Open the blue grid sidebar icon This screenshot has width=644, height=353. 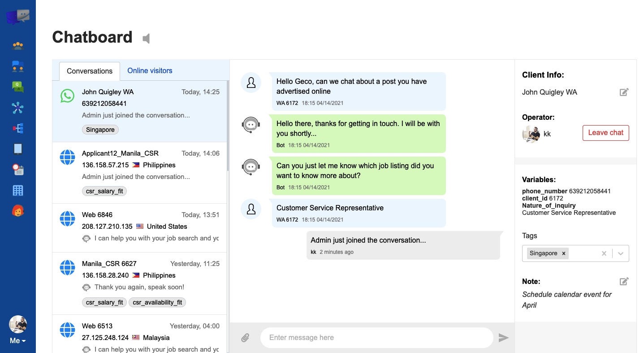tap(18, 191)
